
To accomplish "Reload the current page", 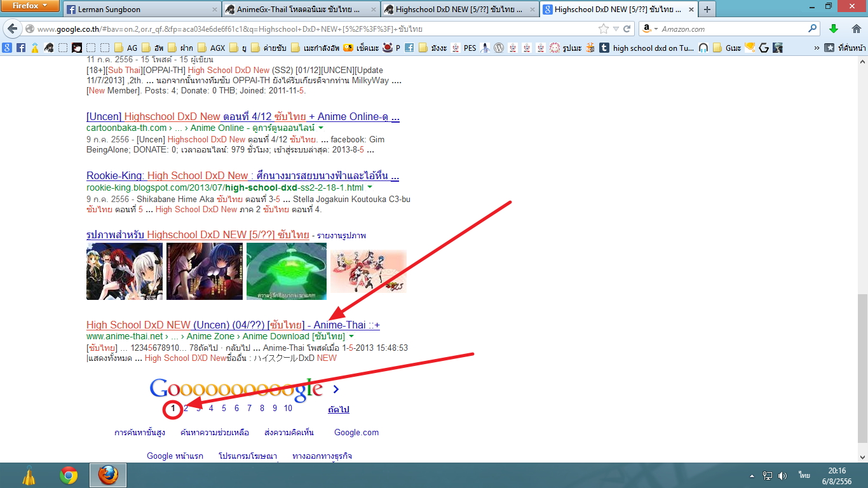I will 627,29.
